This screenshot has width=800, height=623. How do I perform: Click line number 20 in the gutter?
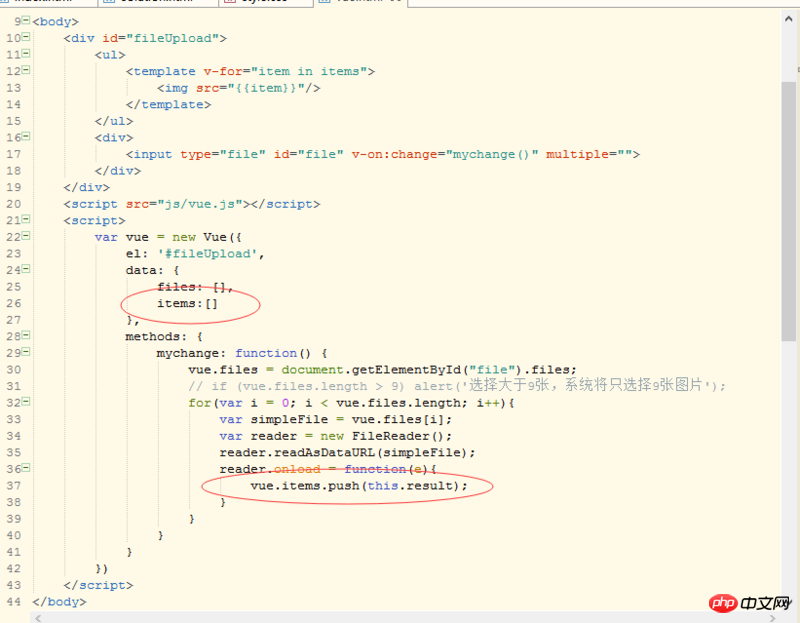click(x=14, y=204)
